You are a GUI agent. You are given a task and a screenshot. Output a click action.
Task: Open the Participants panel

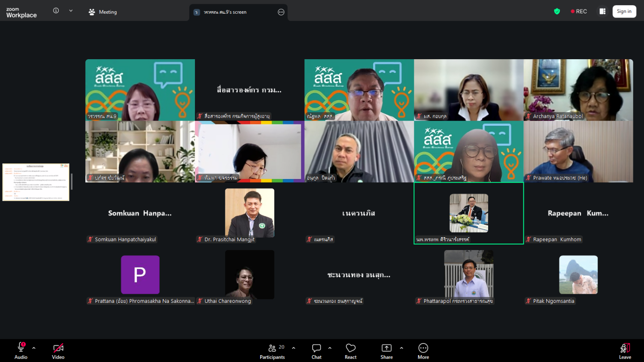272,350
